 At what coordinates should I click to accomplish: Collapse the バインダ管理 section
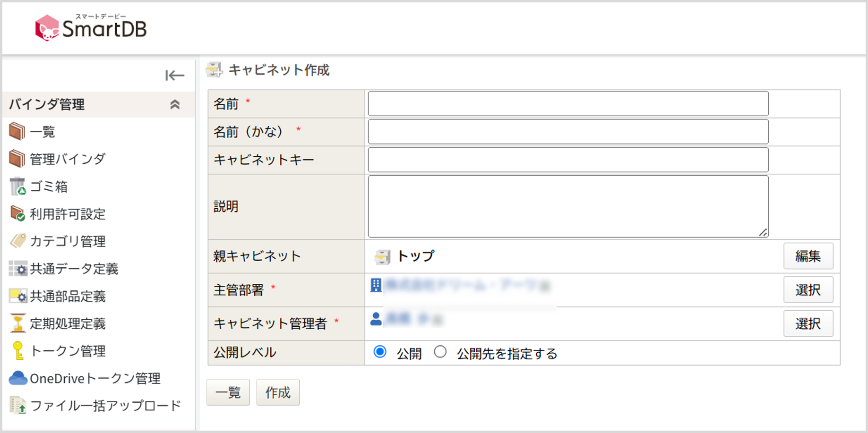click(175, 104)
